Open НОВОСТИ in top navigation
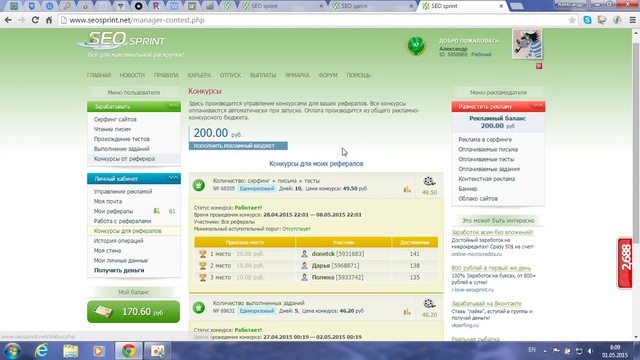This screenshot has width=640, height=360. point(132,75)
